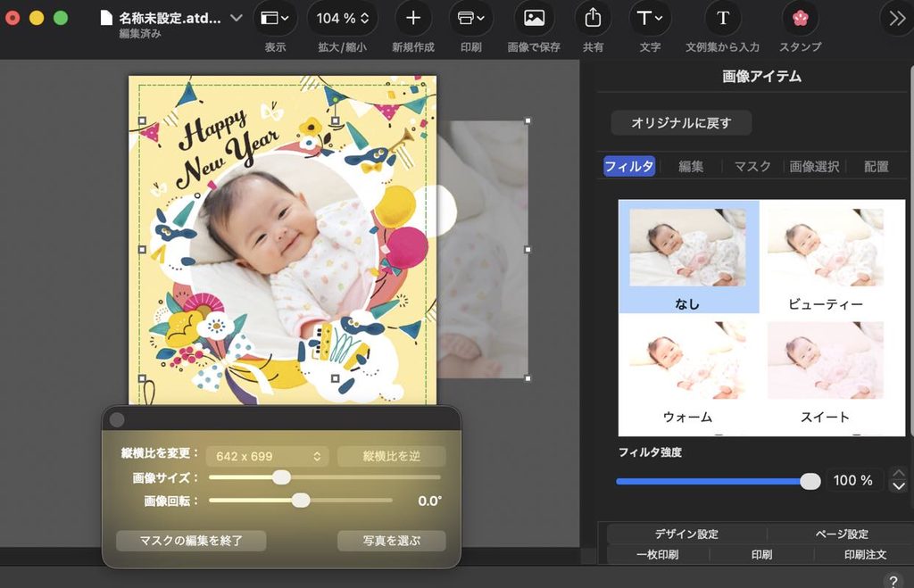
Task: Click the 一枚印刷 button
Action: (658, 554)
